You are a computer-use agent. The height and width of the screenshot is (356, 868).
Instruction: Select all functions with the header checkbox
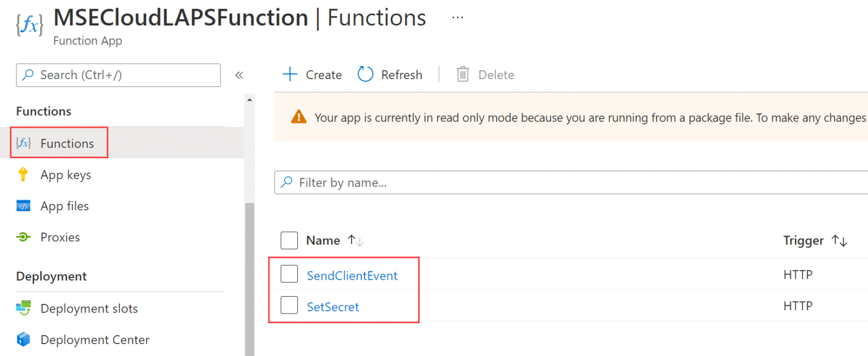click(x=289, y=240)
